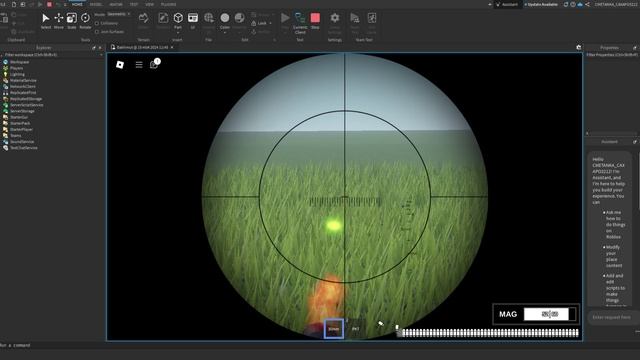Click the share icon in the title bar
Screen dimensions: 640x360
point(587,4)
